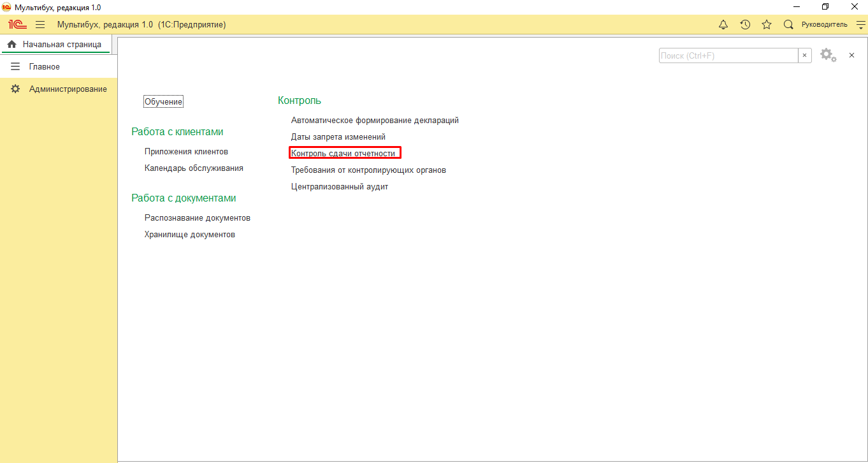
Task: Open the Администрирование section
Action: point(59,89)
